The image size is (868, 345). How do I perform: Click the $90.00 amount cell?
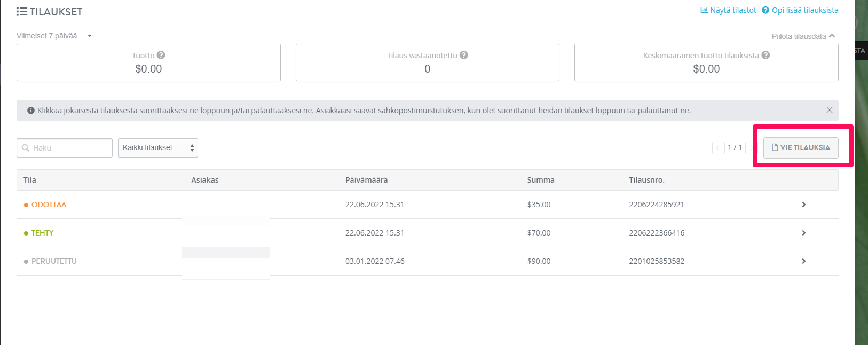(x=539, y=261)
